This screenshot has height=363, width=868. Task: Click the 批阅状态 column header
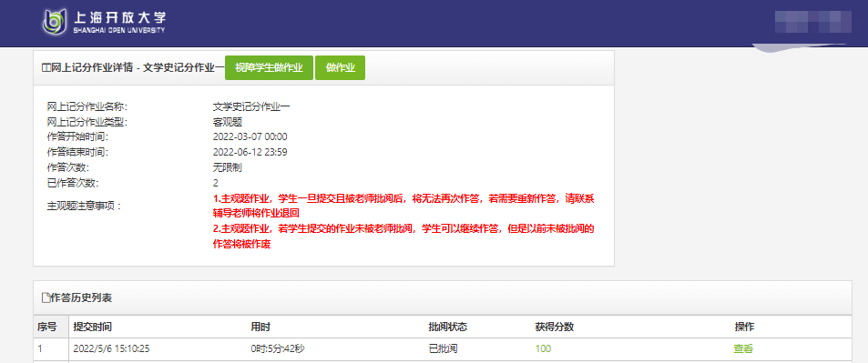pyautogui.click(x=447, y=327)
